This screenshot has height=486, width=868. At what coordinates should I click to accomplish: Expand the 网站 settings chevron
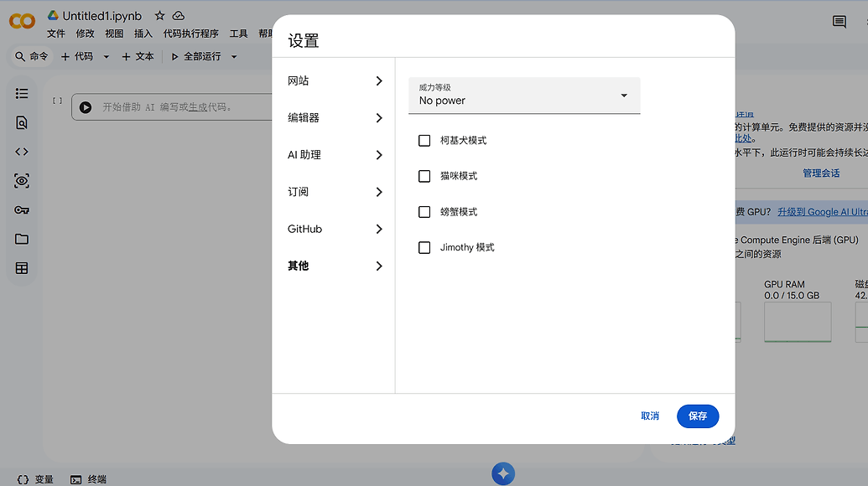coord(379,80)
